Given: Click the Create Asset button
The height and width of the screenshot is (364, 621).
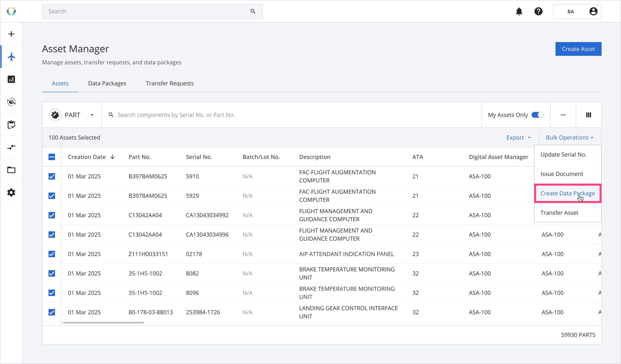Looking at the screenshot, I should [578, 49].
